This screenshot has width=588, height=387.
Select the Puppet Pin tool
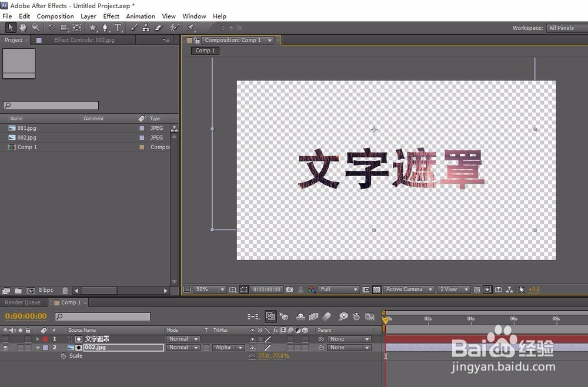[191, 28]
